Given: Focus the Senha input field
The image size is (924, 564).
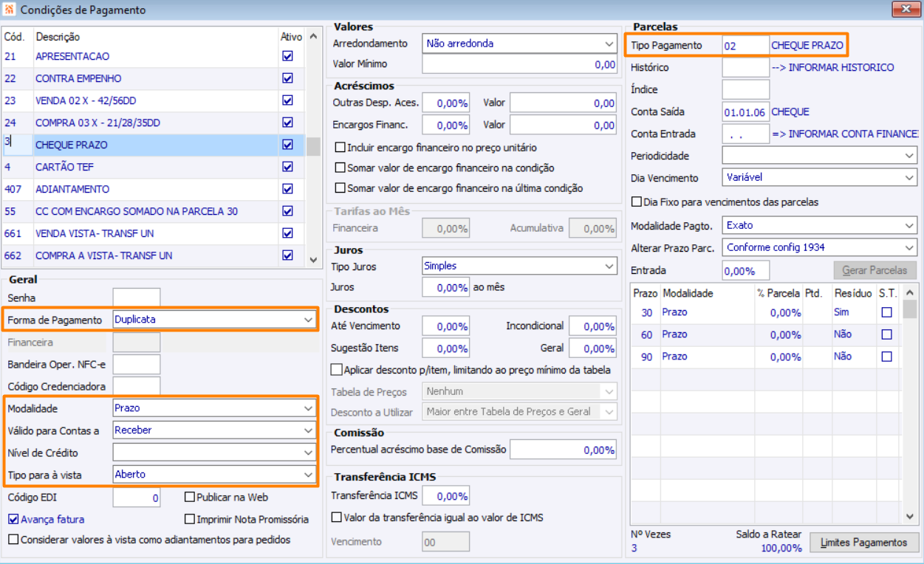Looking at the screenshot, I should point(136,298).
